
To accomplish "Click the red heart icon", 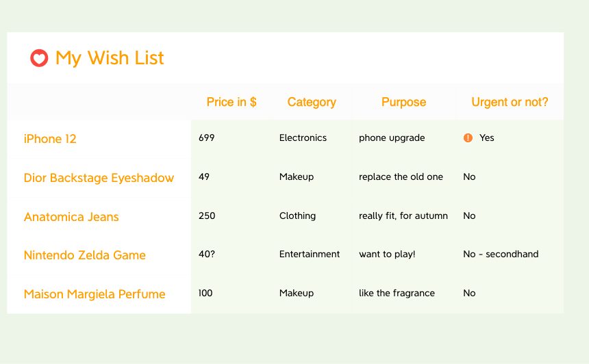I will coord(39,58).
